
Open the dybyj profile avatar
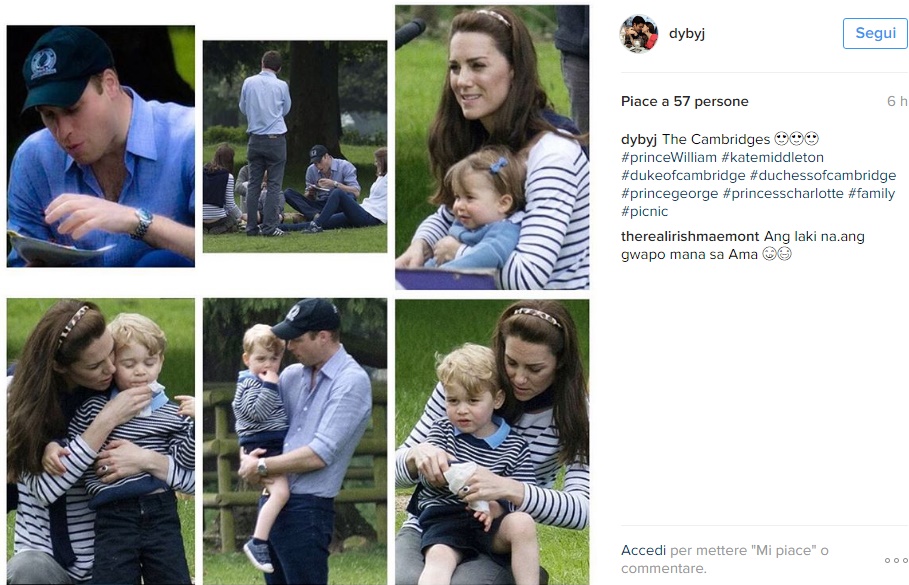coord(638,34)
